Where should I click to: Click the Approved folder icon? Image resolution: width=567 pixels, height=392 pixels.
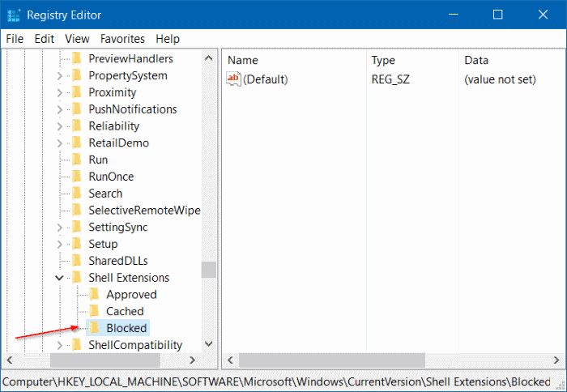[x=94, y=294]
